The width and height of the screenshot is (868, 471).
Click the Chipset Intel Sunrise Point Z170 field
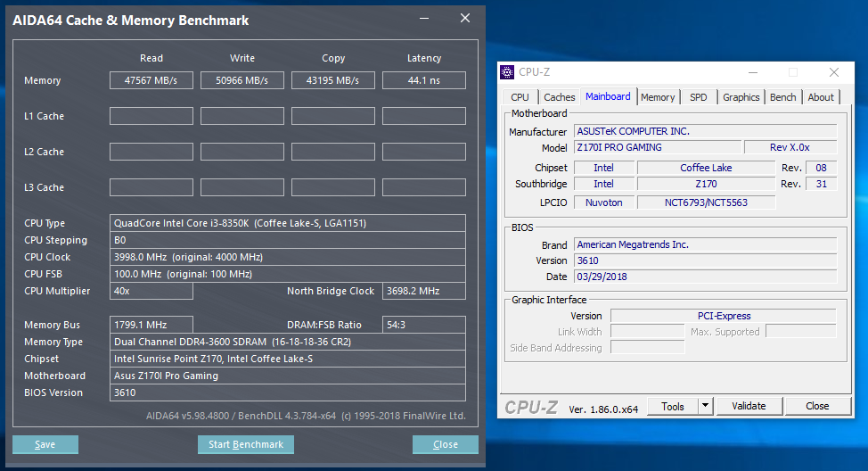(287, 359)
